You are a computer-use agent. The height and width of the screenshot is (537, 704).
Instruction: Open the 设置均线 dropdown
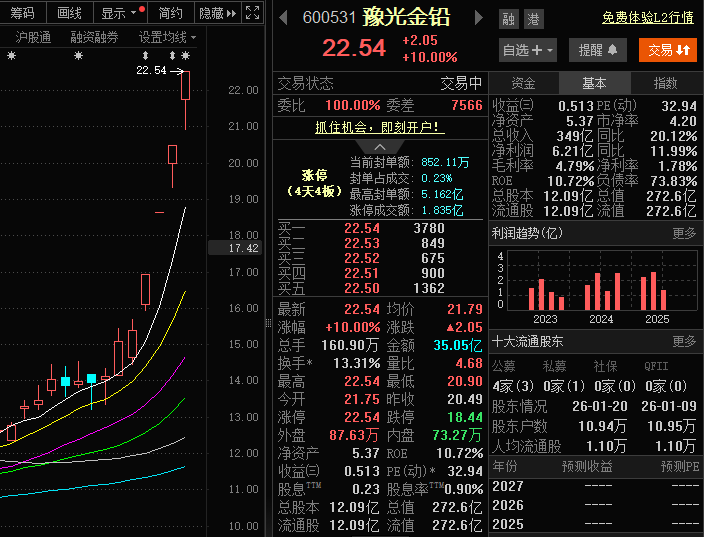click(x=167, y=37)
